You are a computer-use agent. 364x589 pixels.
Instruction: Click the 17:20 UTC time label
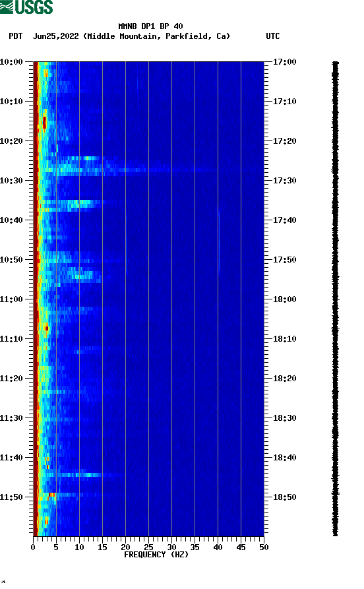coord(284,141)
